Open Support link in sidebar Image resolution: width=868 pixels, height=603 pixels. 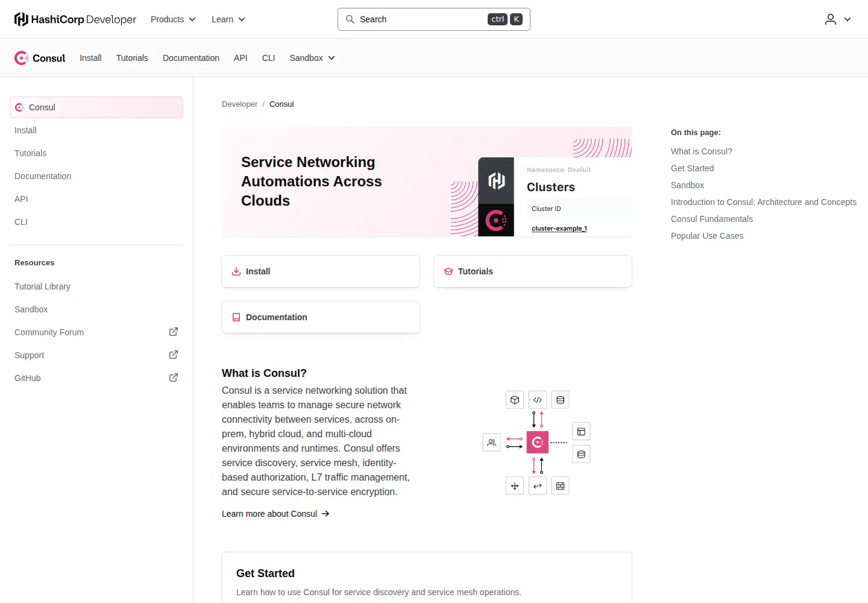point(96,355)
